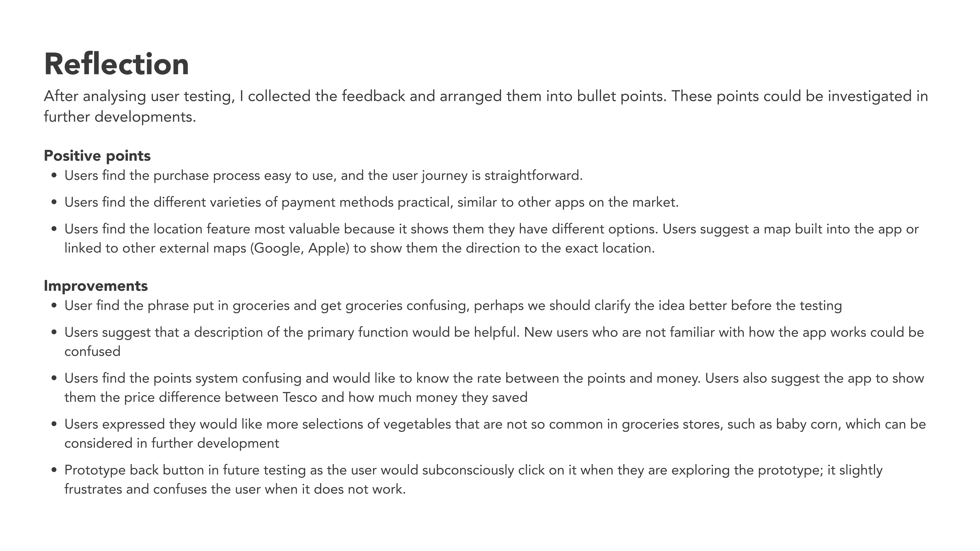Click the "Reflection" title heading

click(x=116, y=64)
